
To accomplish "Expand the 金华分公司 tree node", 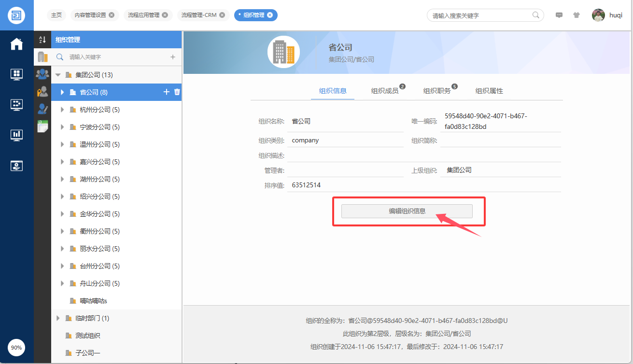I will tap(62, 214).
